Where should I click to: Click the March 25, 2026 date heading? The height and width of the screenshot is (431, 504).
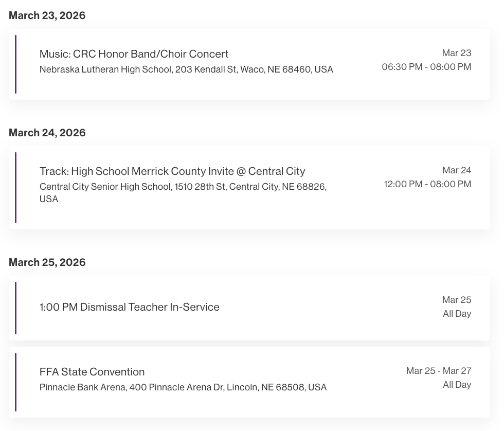pyautogui.click(x=47, y=262)
